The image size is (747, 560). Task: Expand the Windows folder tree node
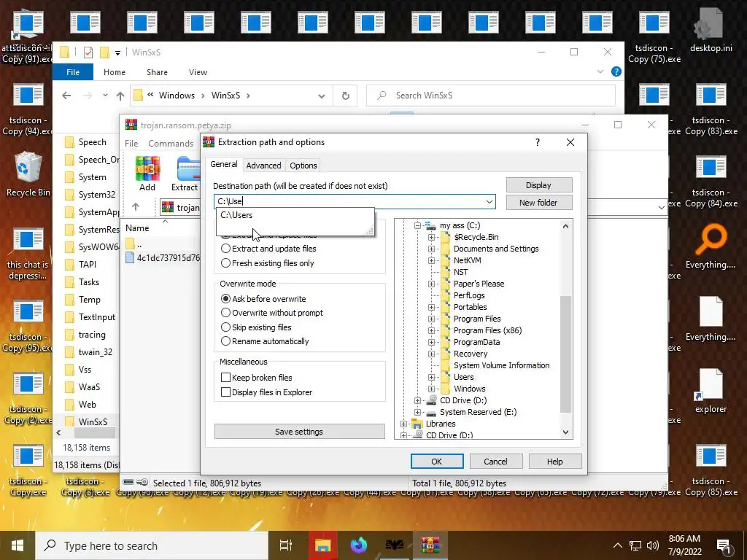point(431,389)
